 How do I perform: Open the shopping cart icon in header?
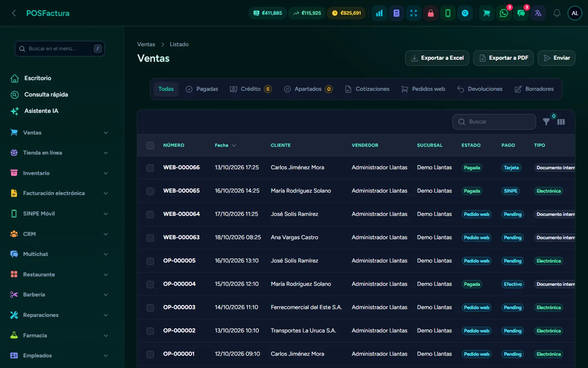(487, 13)
